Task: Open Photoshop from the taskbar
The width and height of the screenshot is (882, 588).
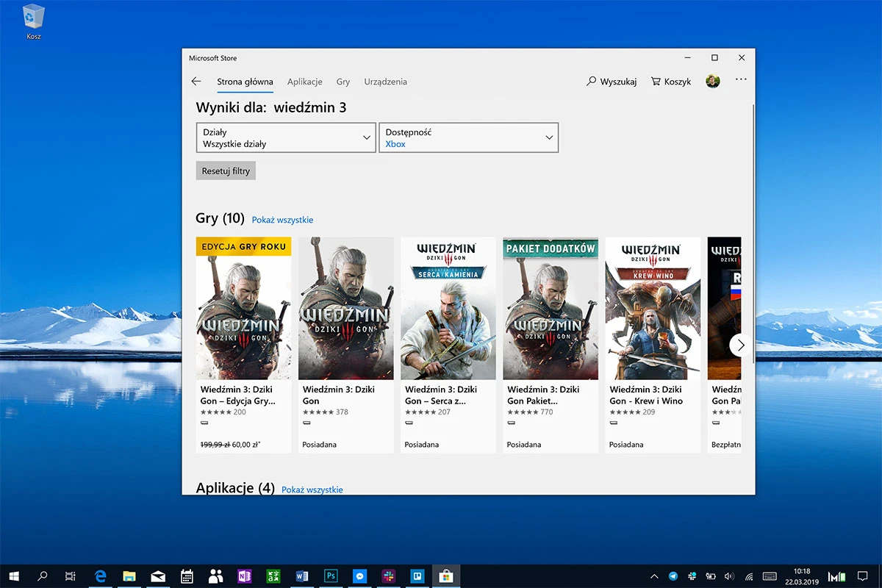Action: tap(331, 576)
